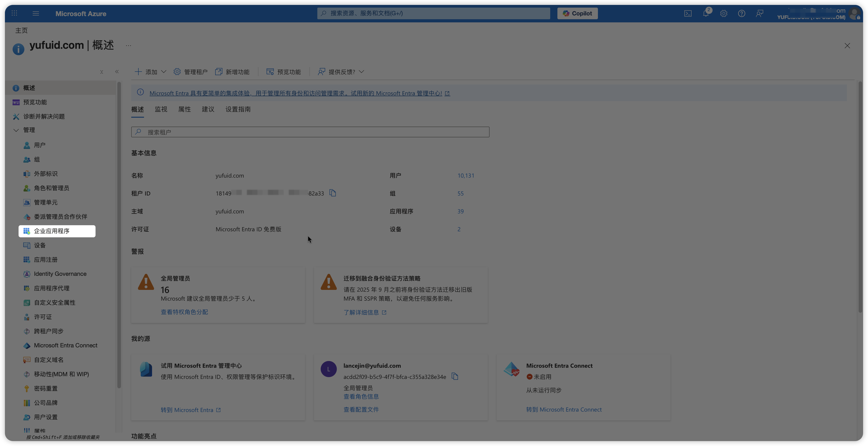
Task: Click 查看特权角色分配 link
Action: click(184, 312)
